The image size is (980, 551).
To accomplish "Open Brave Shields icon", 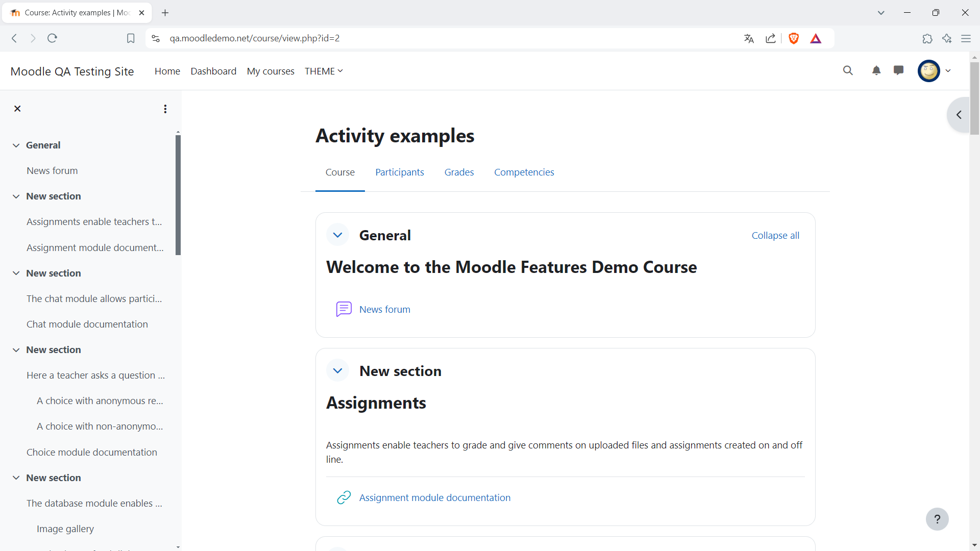I will (x=794, y=38).
